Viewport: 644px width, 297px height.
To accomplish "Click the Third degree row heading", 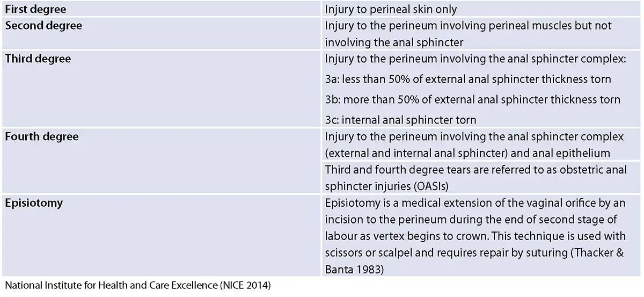I will (x=38, y=59).
